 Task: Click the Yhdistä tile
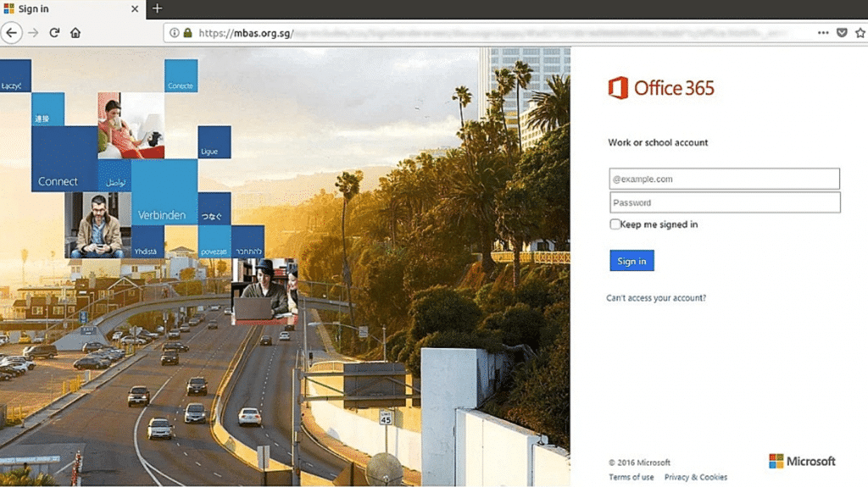click(147, 242)
